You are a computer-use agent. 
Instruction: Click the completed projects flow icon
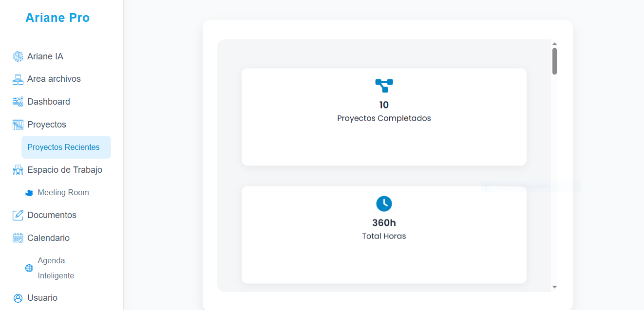[384, 86]
